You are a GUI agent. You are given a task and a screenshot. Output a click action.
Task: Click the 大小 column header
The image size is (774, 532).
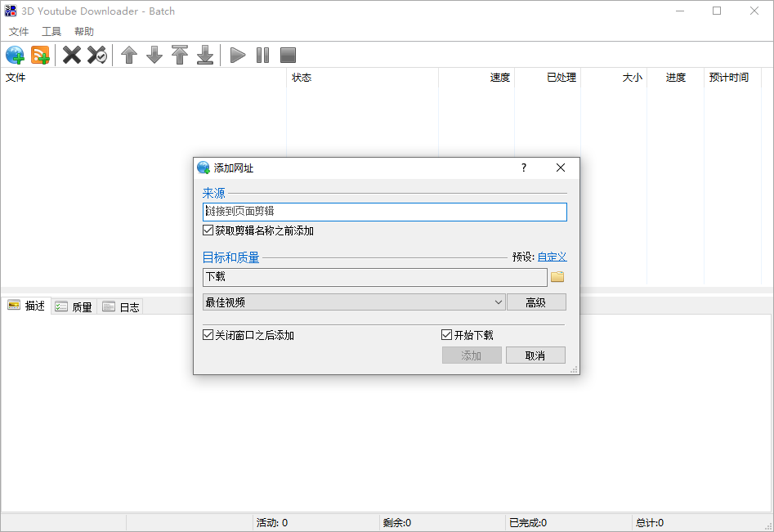tap(614, 78)
